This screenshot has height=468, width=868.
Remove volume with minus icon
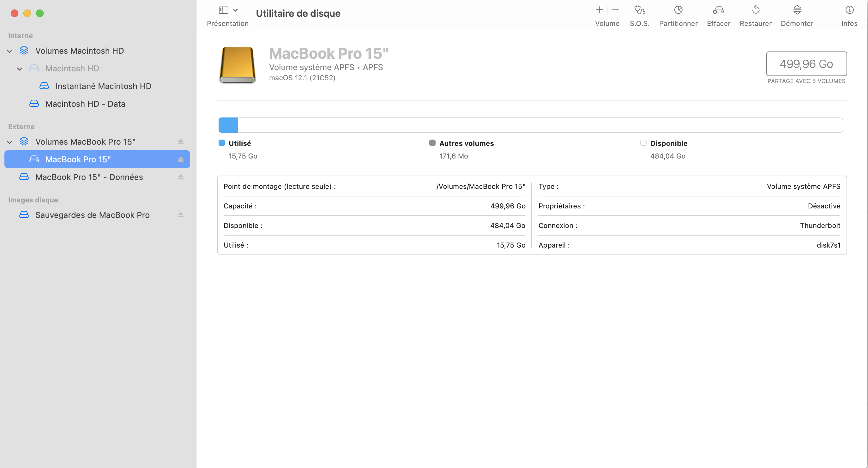[x=615, y=10]
